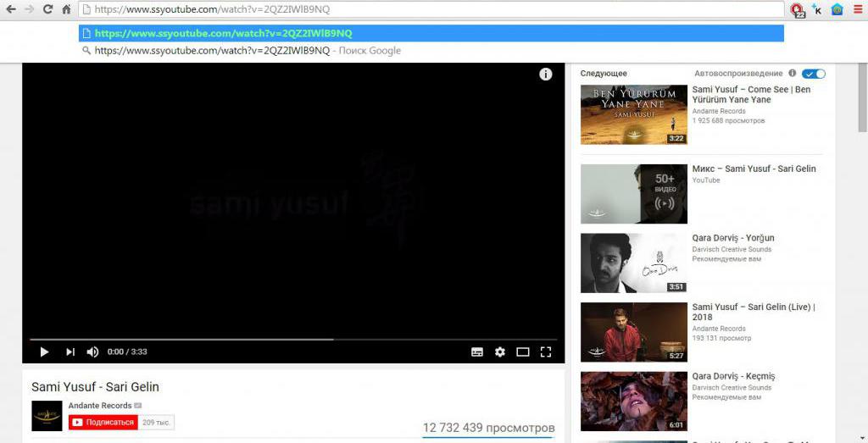Show video info card
Viewport: 868px width, 443px height.
pyautogui.click(x=546, y=74)
